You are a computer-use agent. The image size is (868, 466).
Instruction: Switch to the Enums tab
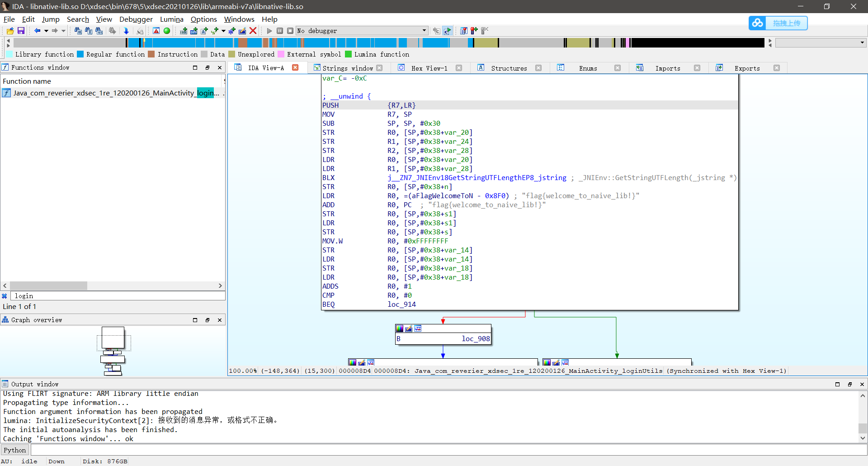pyautogui.click(x=588, y=68)
